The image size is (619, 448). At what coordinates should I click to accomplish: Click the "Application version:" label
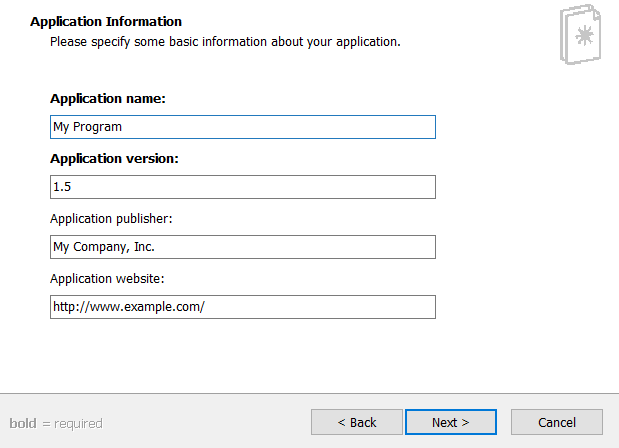(114, 158)
